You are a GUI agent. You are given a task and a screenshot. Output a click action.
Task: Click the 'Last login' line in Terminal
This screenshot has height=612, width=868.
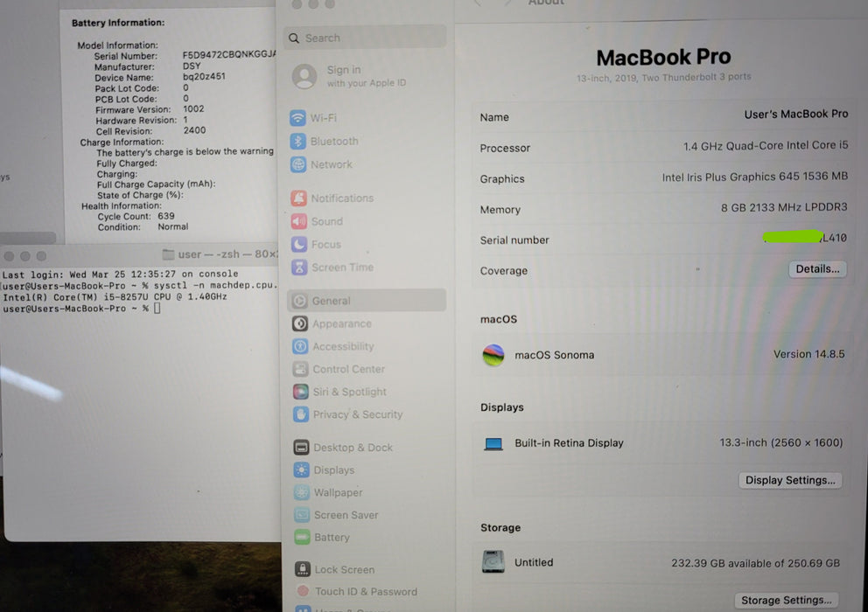[120, 274]
